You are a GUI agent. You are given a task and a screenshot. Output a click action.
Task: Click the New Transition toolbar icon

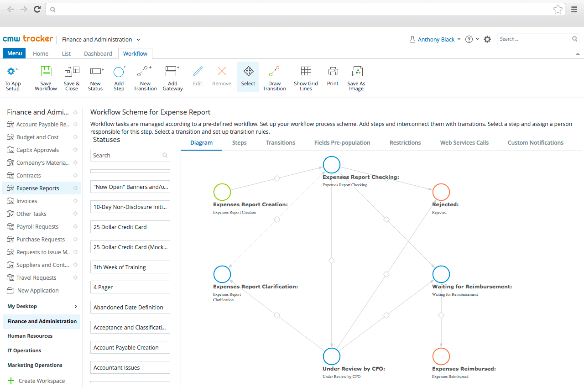tap(144, 71)
